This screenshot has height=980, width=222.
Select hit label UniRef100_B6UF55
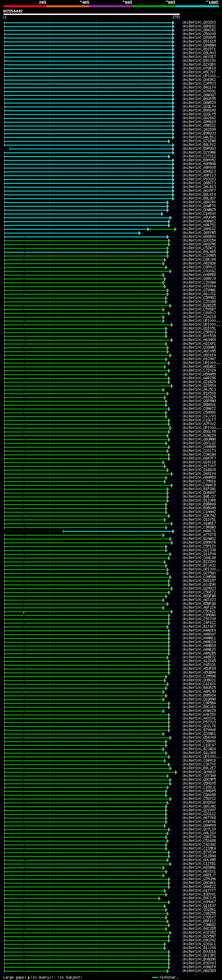[x=199, y=99]
